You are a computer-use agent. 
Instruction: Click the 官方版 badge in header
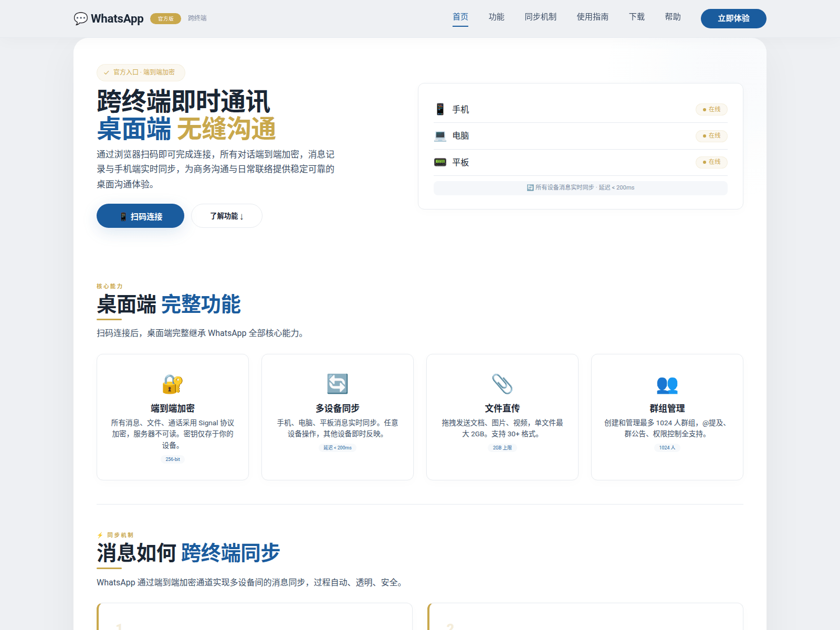tap(165, 18)
